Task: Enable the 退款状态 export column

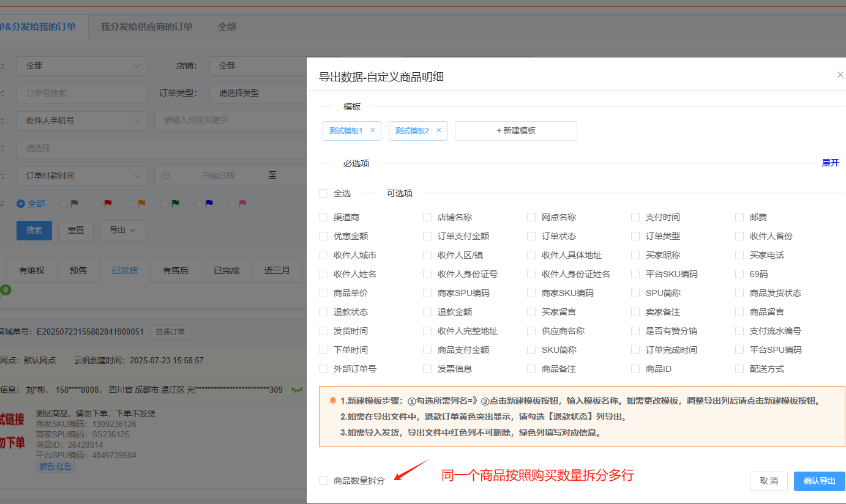Action: click(x=323, y=312)
